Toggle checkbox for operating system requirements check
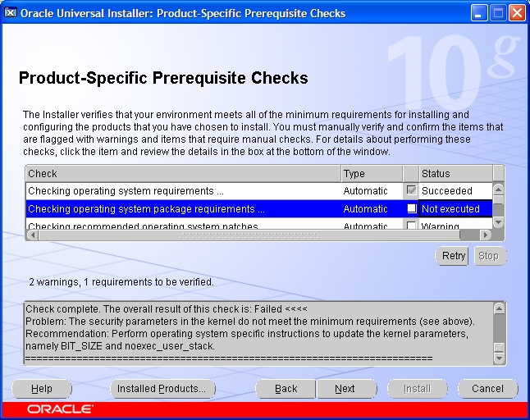The image size is (530, 420). coord(411,190)
